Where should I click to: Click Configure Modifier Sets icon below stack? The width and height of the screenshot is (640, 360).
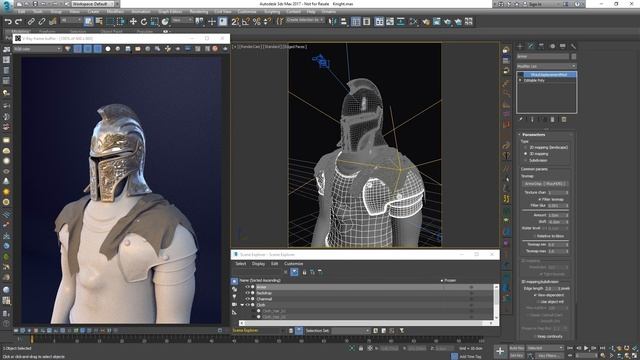[564, 119]
